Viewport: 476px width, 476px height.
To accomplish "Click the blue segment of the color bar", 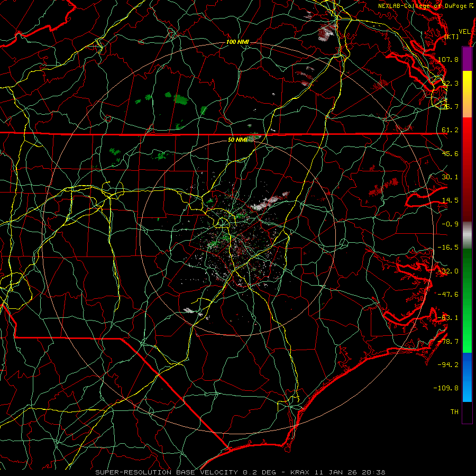I will tap(467, 377).
